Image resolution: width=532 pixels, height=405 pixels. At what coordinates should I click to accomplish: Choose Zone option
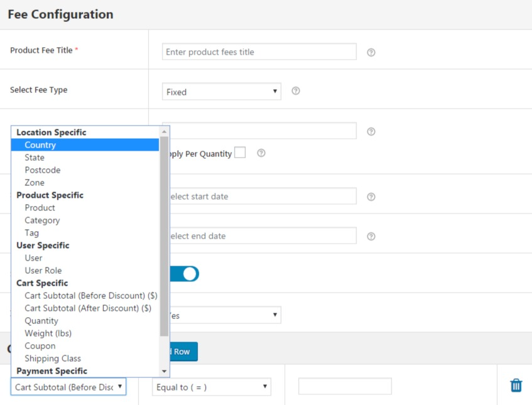click(x=85, y=183)
